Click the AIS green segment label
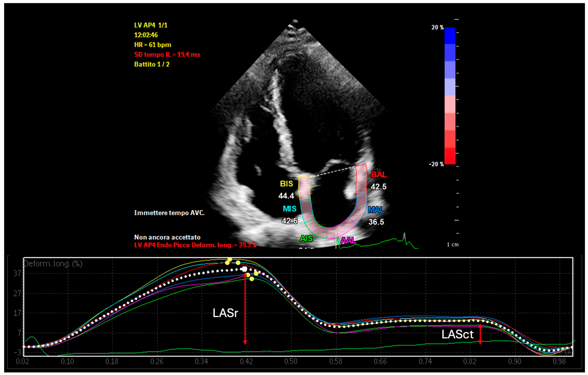The image size is (588, 375). pos(306,238)
